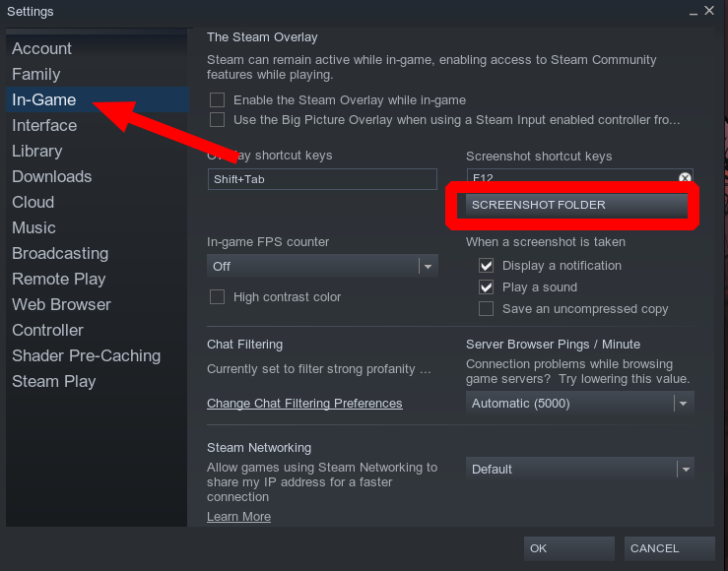This screenshot has width=728, height=571.
Task: Open the Account settings category
Action: coord(41,48)
